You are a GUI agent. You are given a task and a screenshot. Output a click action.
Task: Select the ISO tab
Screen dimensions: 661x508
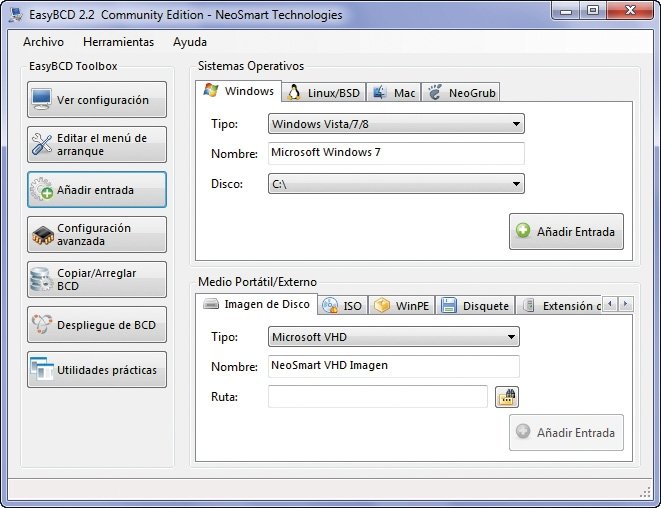[342, 305]
